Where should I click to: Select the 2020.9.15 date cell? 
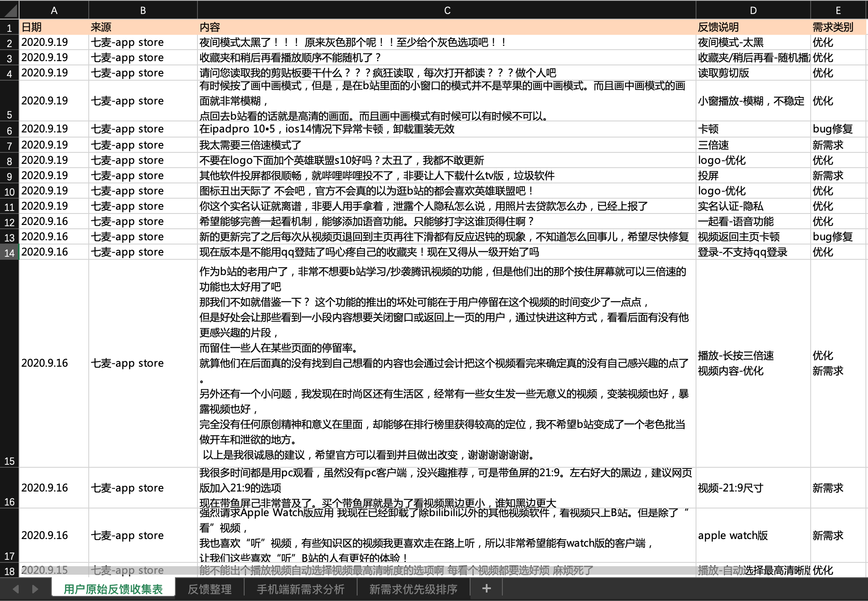pos(54,570)
